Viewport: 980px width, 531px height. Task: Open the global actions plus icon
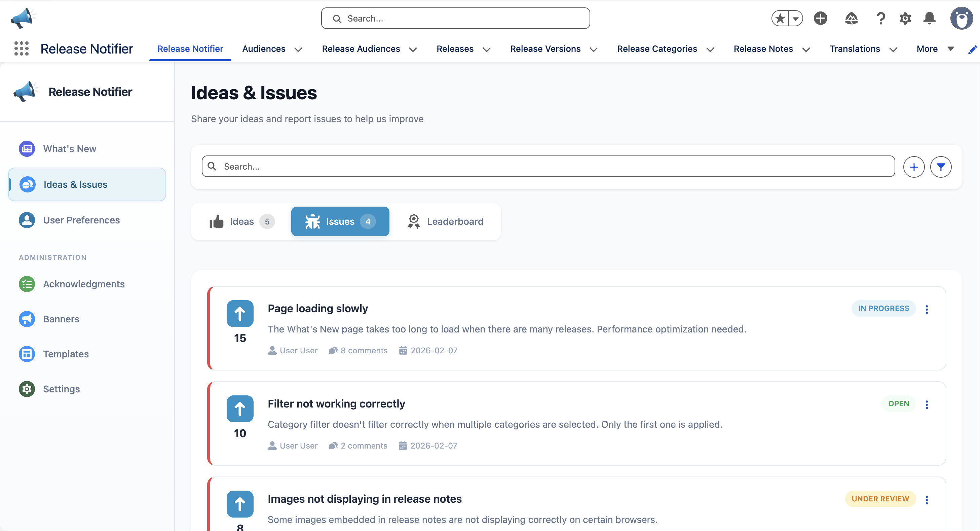(821, 18)
